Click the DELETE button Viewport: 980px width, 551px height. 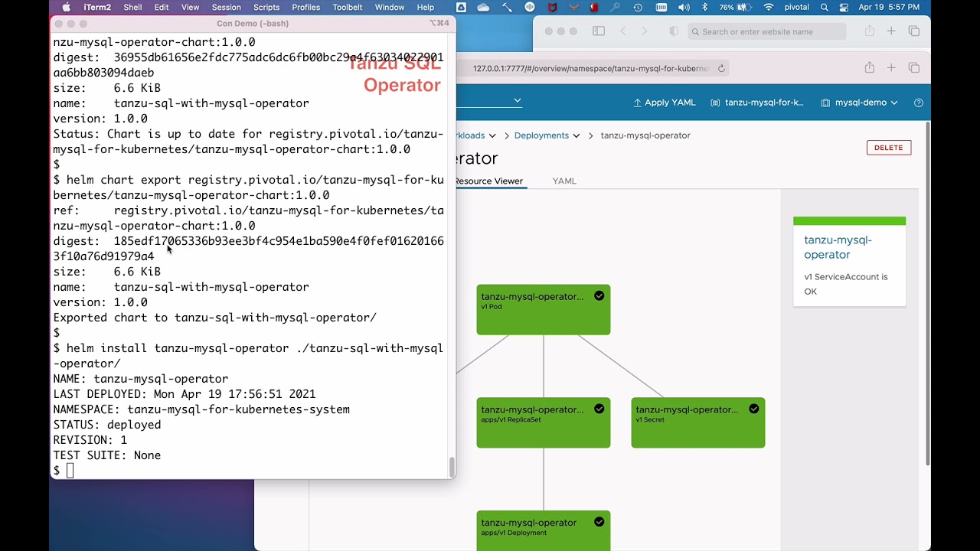(888, 148)
